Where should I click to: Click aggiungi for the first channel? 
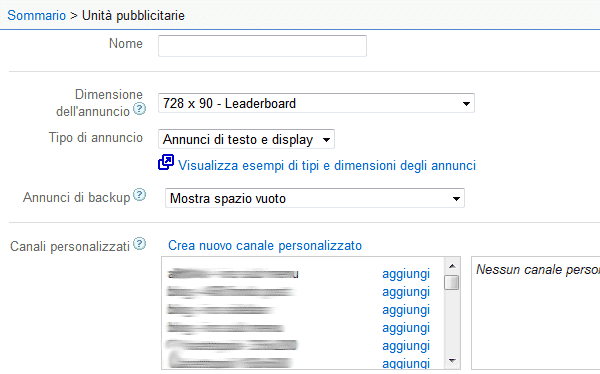click(x=406, y=274)
